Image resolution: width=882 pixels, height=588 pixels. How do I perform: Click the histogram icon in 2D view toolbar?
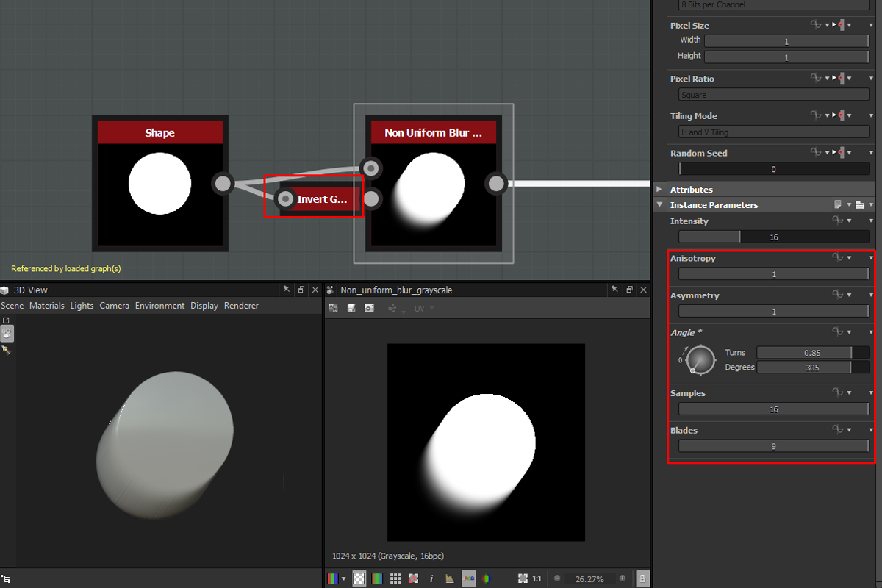click(449, 578)
